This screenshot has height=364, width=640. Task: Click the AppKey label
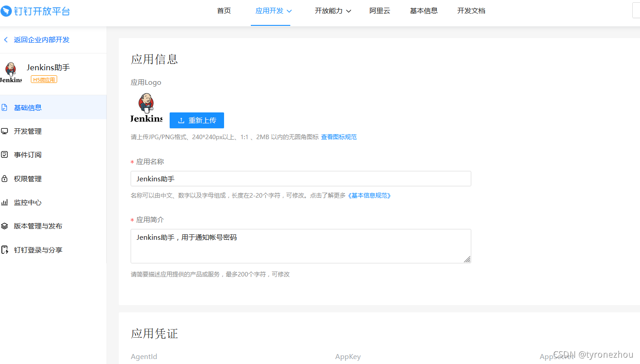pyautogui.click(x=348, y=357)
